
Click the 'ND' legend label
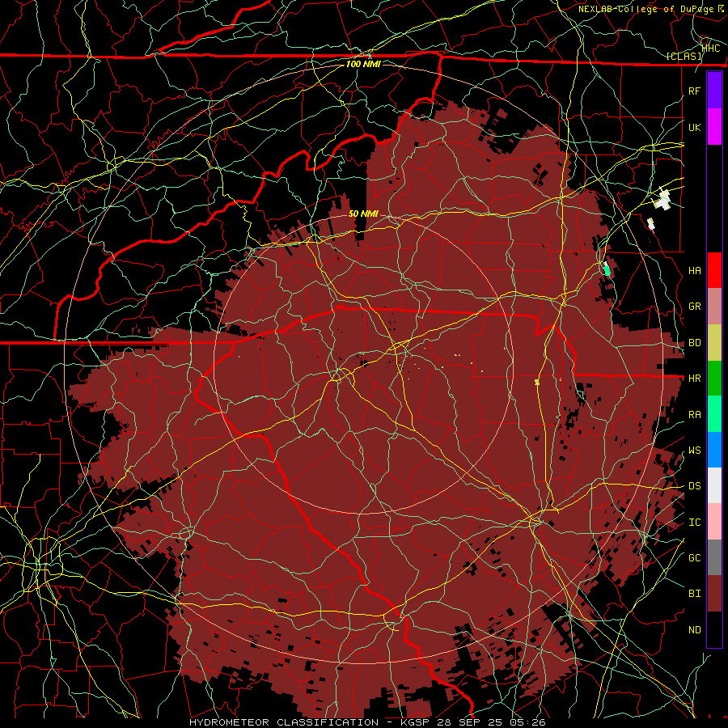(x=694, y=630)
